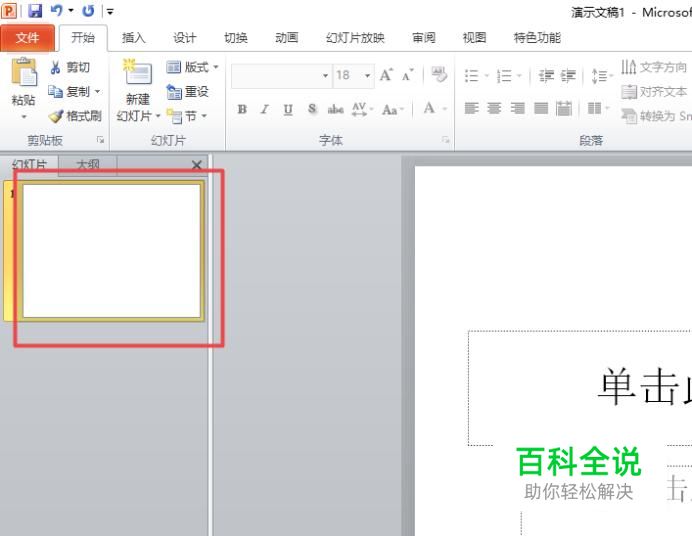Click the clear formatting icon
The width and height of the screenshot is (692, 536).
pos(439,75)
